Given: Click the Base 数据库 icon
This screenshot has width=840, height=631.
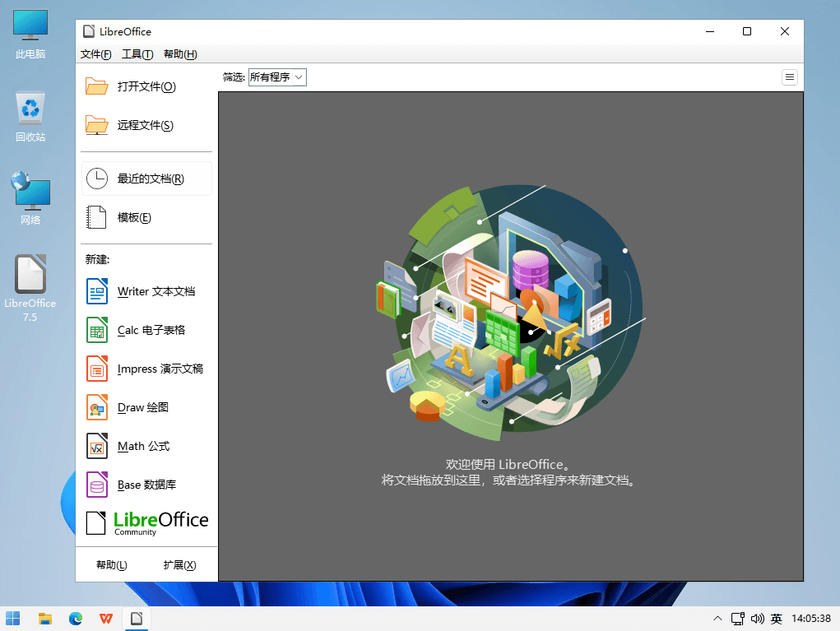Looking at the screenshot, I should (97, 485).
